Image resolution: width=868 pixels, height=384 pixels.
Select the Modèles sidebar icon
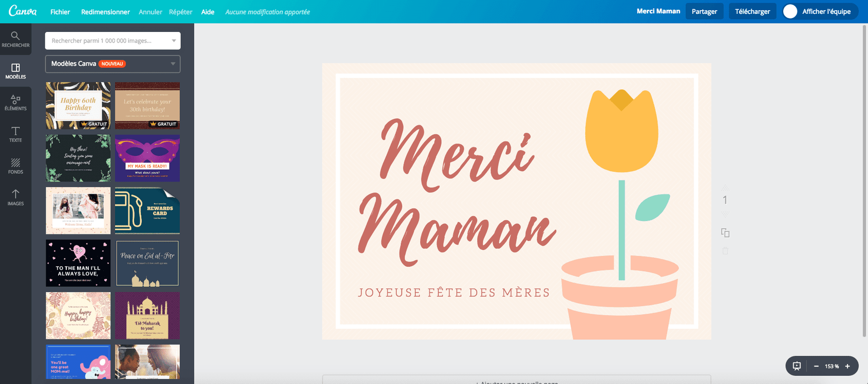(x=15, y=71)
